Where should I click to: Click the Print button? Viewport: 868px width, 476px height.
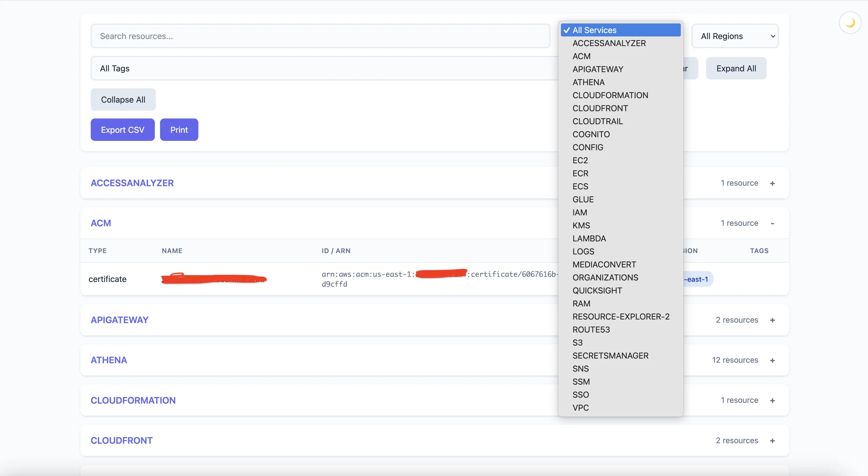[x=179, y=129]
